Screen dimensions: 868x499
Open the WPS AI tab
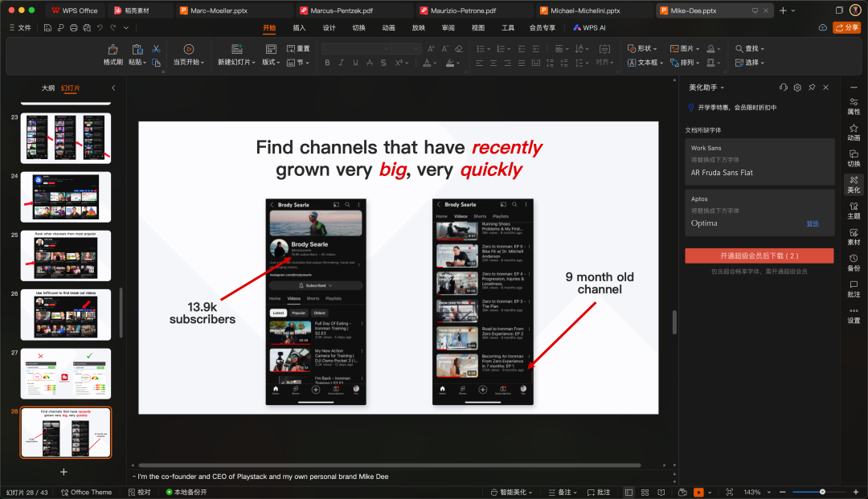coord(590,27)
